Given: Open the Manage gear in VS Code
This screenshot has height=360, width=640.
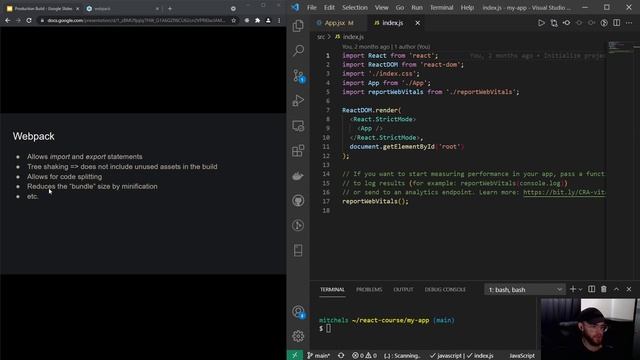Looking at the screenshot, I should coord(298,336).
